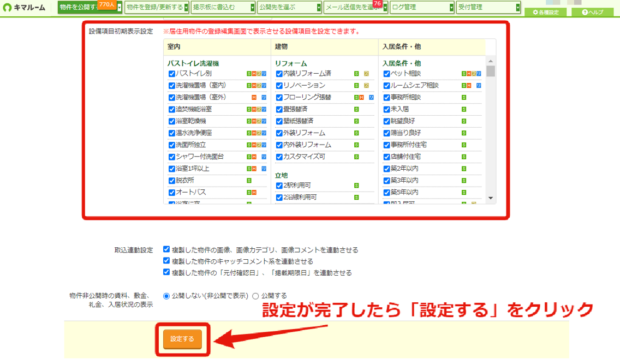Click green S badge beside リノベーション

[x=356, y=85]
